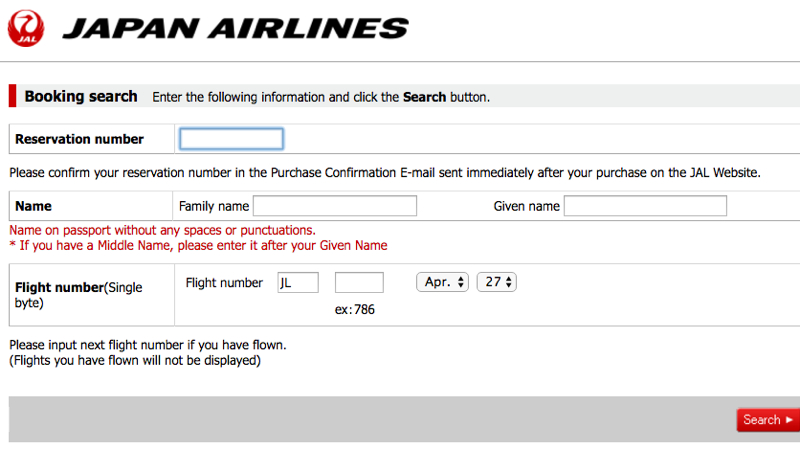Click the Family name text field
The width and height of the screenshot is (800, 450).
tap(335, 206)
